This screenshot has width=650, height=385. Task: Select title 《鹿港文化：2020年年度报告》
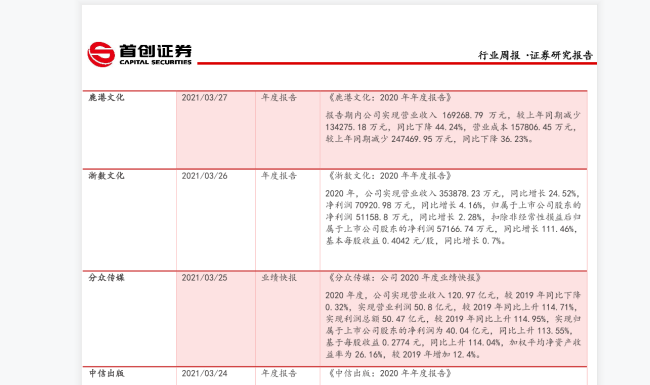389,97
